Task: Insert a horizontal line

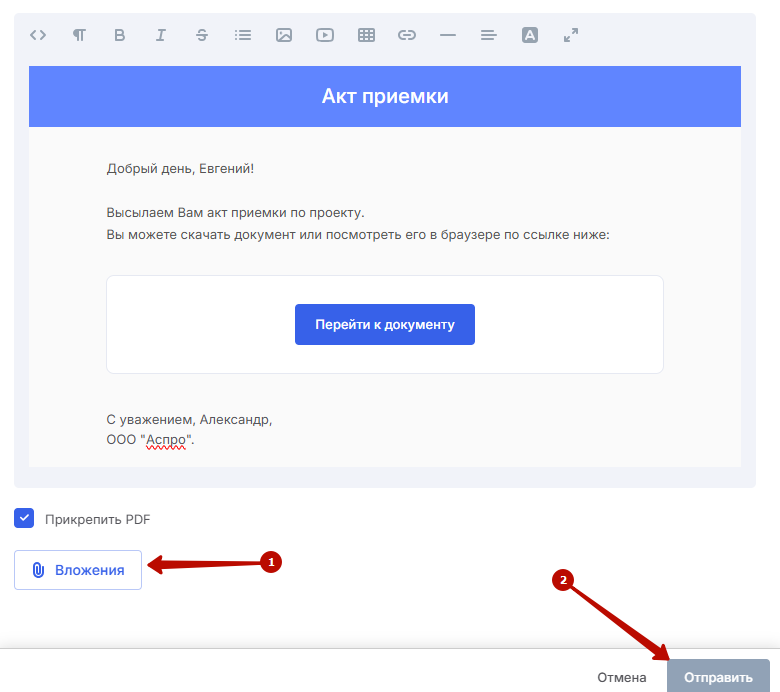Action: (448, 35)
